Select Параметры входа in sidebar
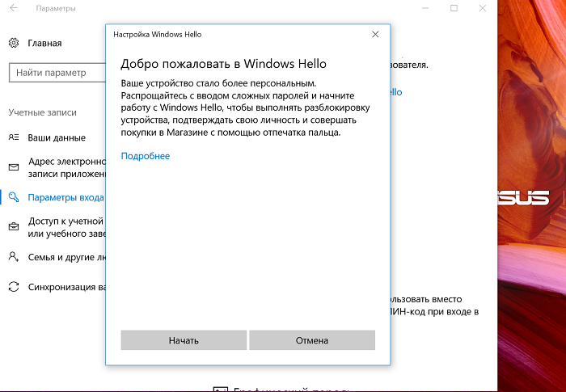The width and height of the screenshot is (566, 392). (65, 197)
